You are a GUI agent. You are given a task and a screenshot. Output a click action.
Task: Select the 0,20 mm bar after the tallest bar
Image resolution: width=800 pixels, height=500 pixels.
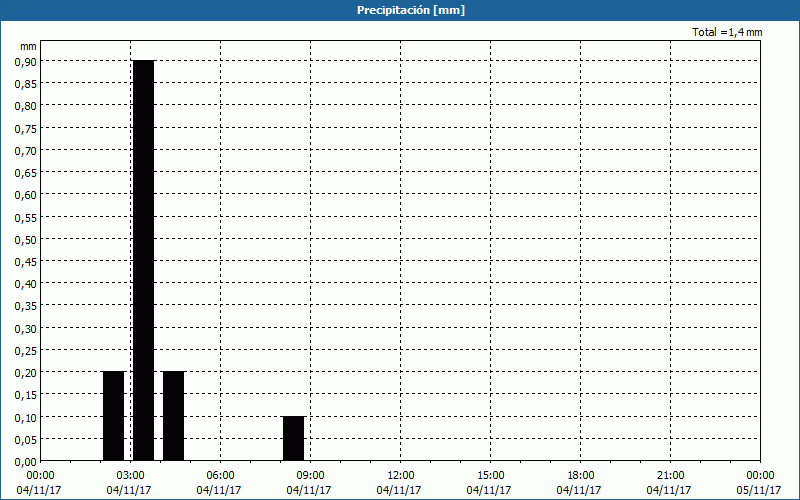(173, 416)
